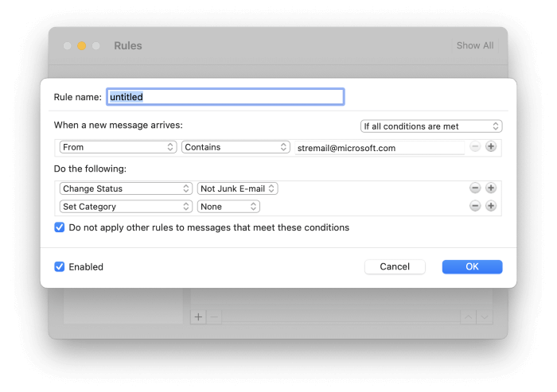Image resolution: width=557 pixels, height=392 pixels.
Task: Open the If all conditions are met dropdown
Action: 431,126
